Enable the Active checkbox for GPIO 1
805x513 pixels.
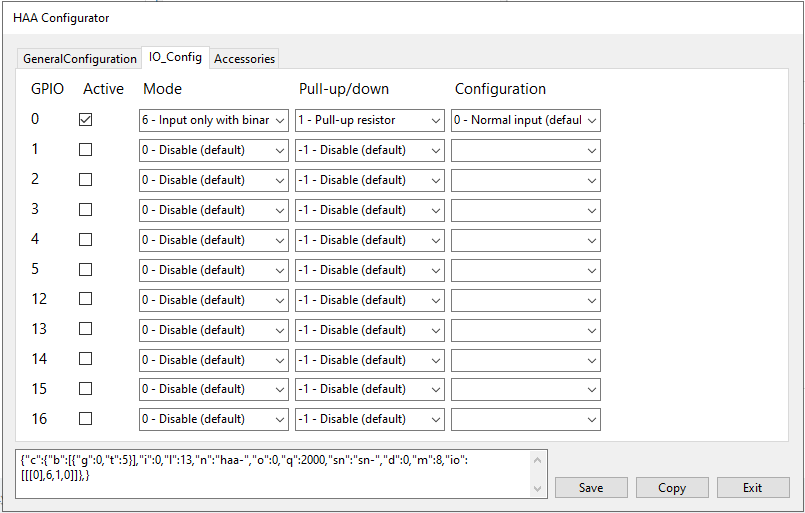[x=85, y=150]
